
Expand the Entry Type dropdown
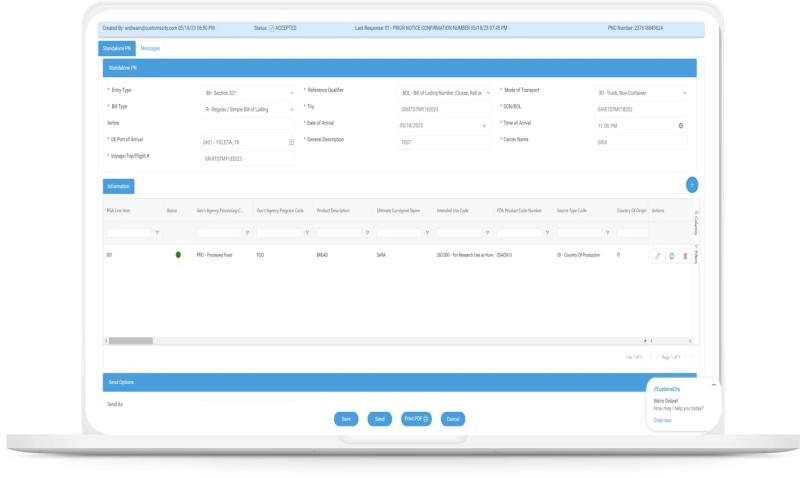pyautogui.click(x=290, y=92)
